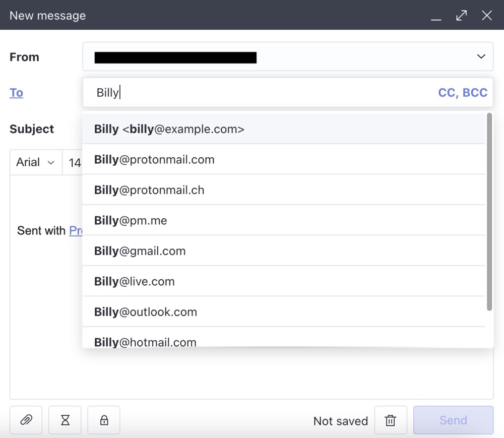Pick the Billy@pm.me suggestion

point(283,220)
